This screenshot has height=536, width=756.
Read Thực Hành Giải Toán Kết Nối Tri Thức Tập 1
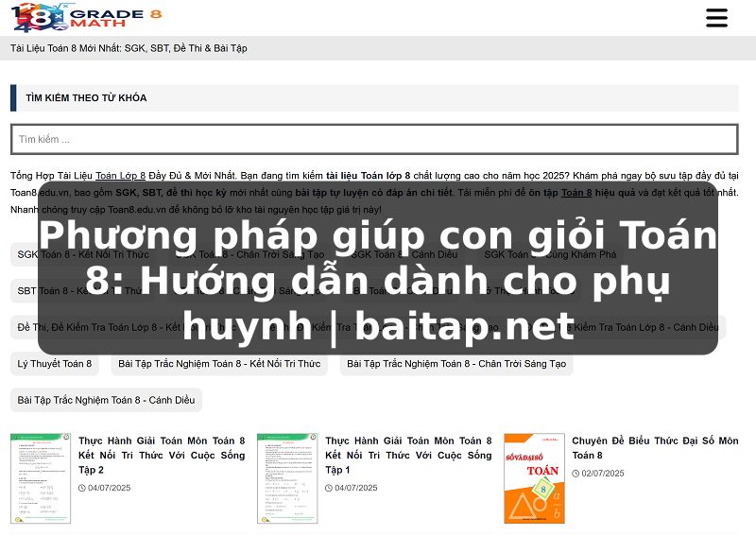[408, 455]
